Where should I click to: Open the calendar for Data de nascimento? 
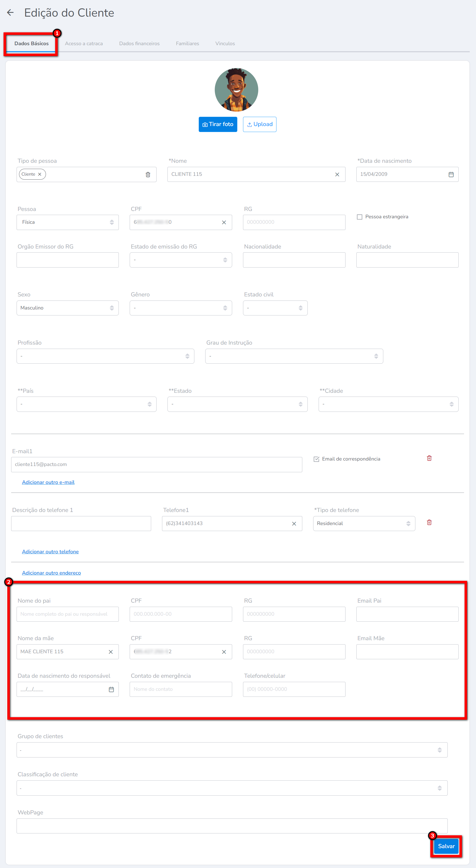(x=451, y=174)
